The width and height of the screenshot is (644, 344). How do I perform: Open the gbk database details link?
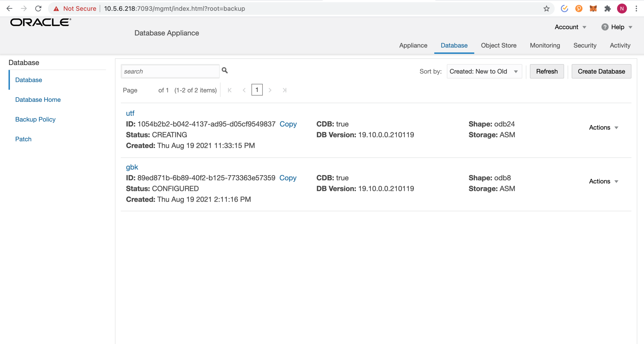tap(132, 167)
